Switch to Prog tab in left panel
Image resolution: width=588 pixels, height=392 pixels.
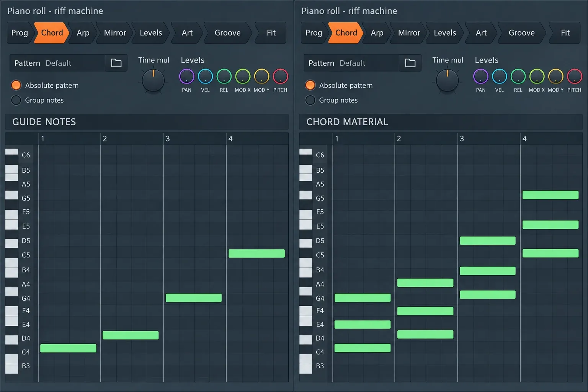pos(20,33)
